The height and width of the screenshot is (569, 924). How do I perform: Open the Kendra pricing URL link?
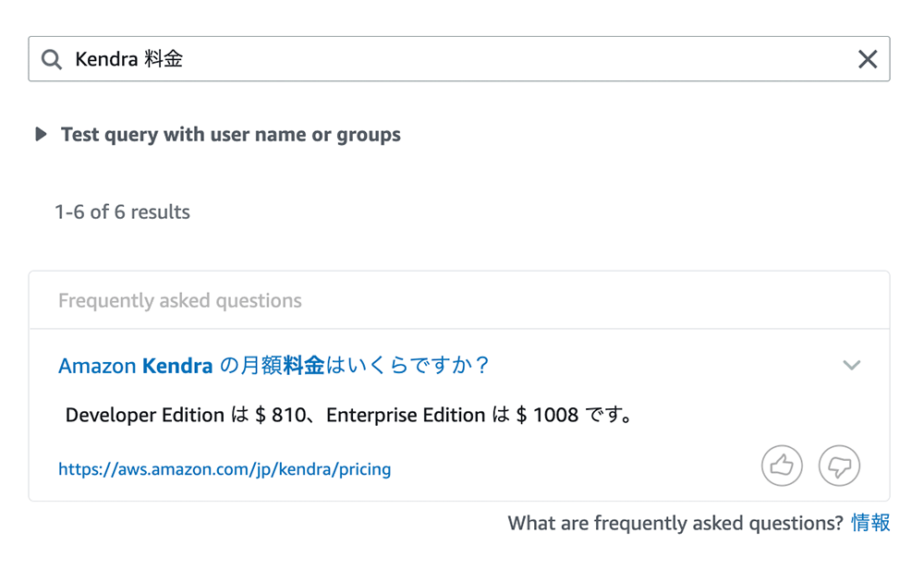225,469
